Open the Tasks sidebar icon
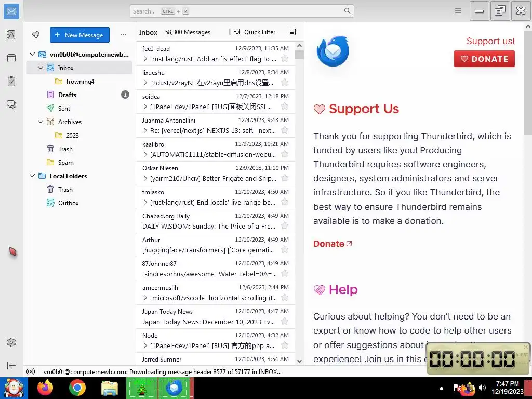Viewport: 532px width, 399px height. [x=11, y=82]
